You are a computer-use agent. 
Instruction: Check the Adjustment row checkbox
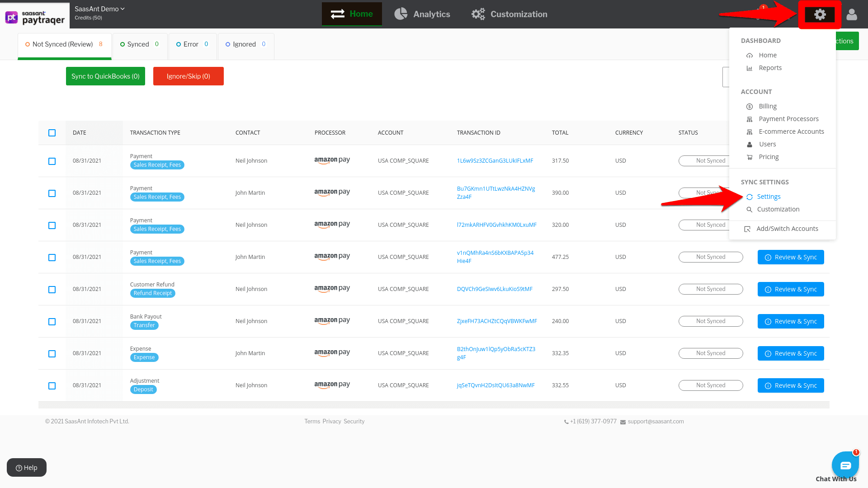pos(52,386)
